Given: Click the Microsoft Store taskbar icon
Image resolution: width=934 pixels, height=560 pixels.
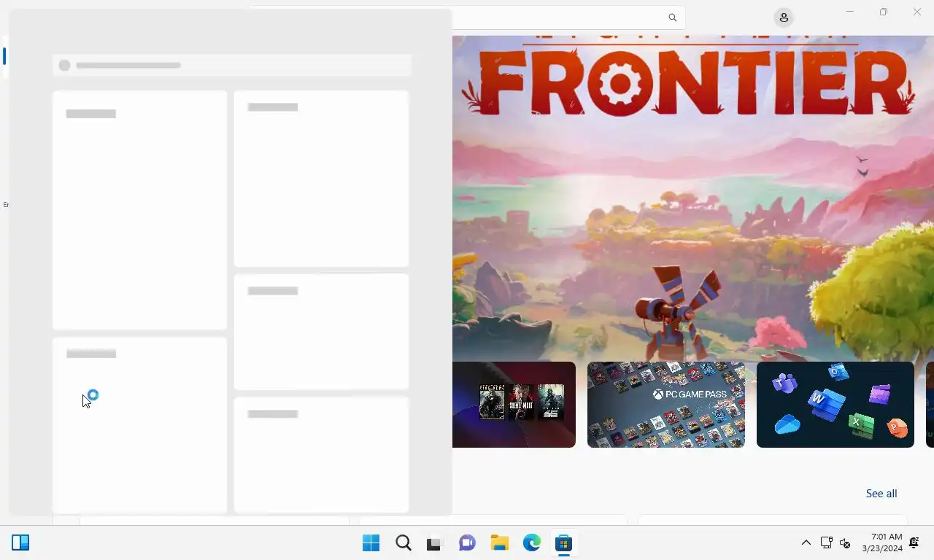Looking at the screenshot, I should click(563, 543).
